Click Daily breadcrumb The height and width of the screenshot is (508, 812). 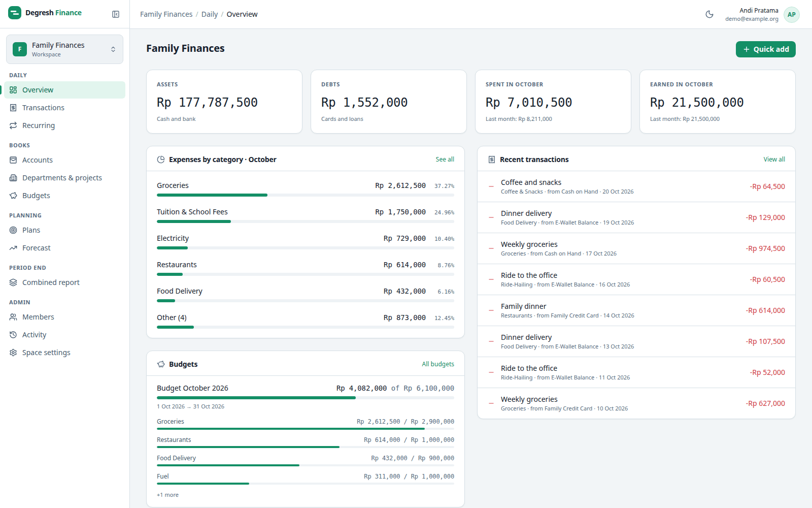tap(210, 14)
